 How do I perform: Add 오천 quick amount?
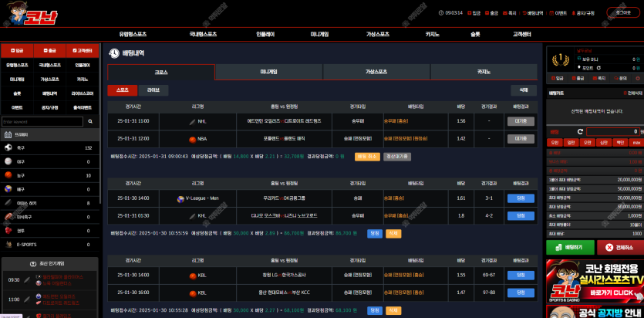tap(555, 143)
